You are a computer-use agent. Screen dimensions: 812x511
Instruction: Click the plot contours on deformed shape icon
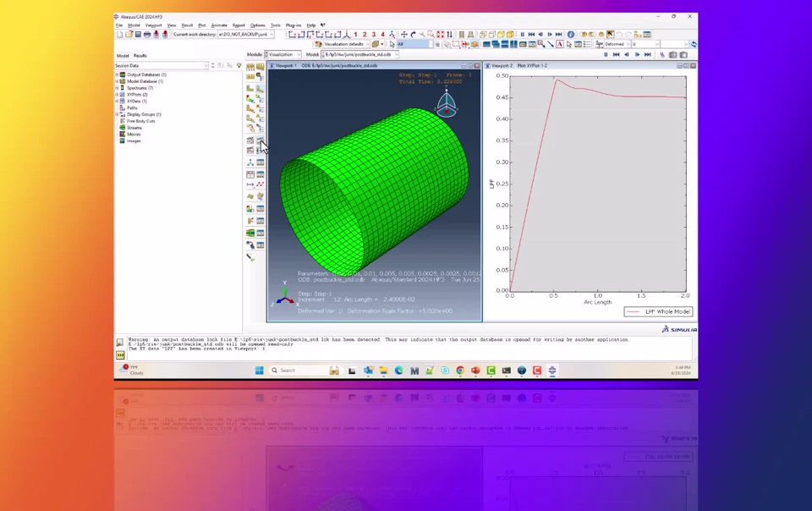[x=250, y=99]
